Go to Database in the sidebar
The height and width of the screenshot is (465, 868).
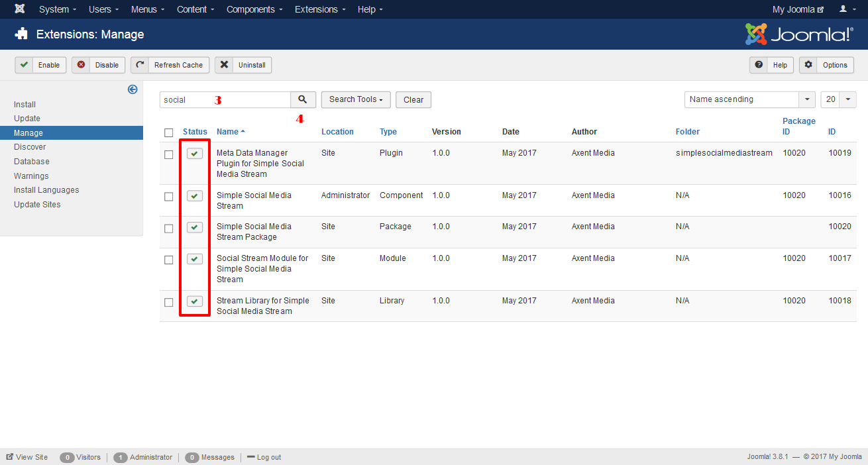[32, 162]
